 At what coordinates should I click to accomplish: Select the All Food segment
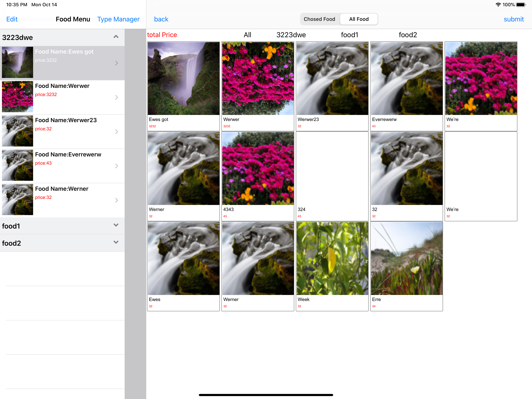click(359, 19)
